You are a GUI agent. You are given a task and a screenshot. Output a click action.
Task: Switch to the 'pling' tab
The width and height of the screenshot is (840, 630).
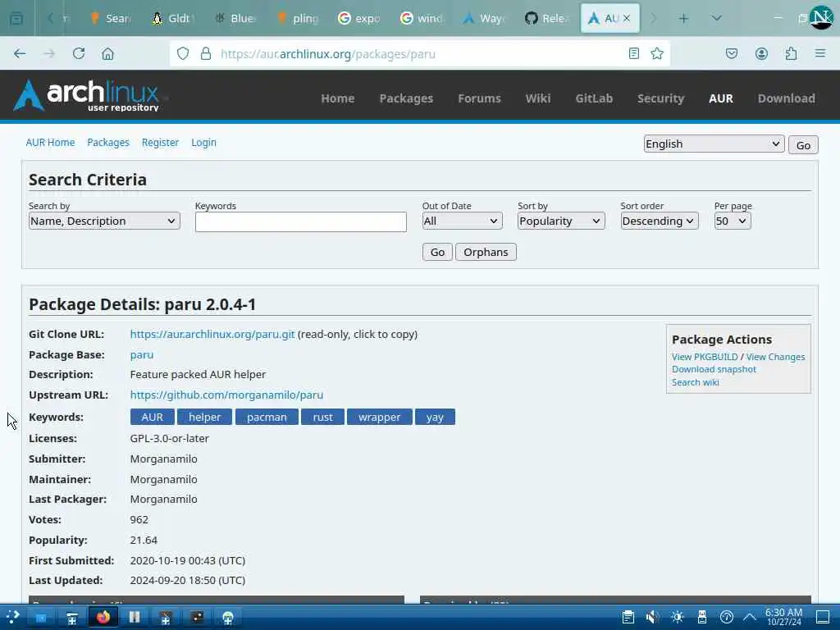pos(297,18)
